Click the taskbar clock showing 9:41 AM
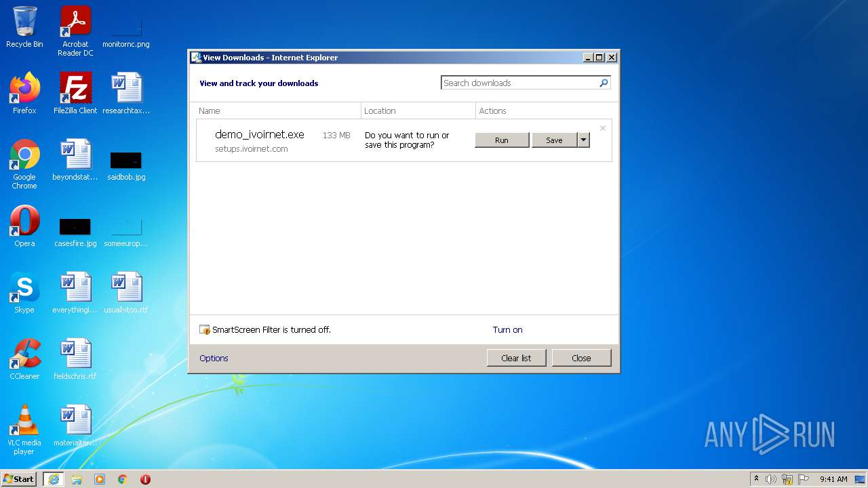 click(x=833, y=479)
